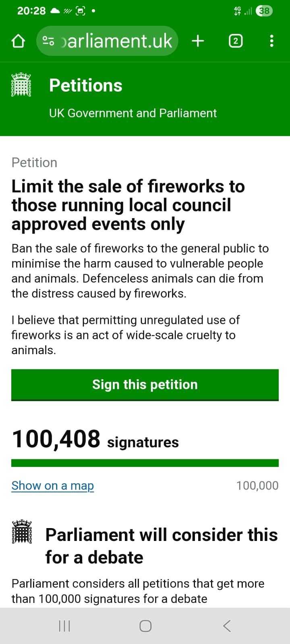The width and height of the screenshot is (290, 644).
Task: Open the Show on a map link
Action: (x=53, y=485)
